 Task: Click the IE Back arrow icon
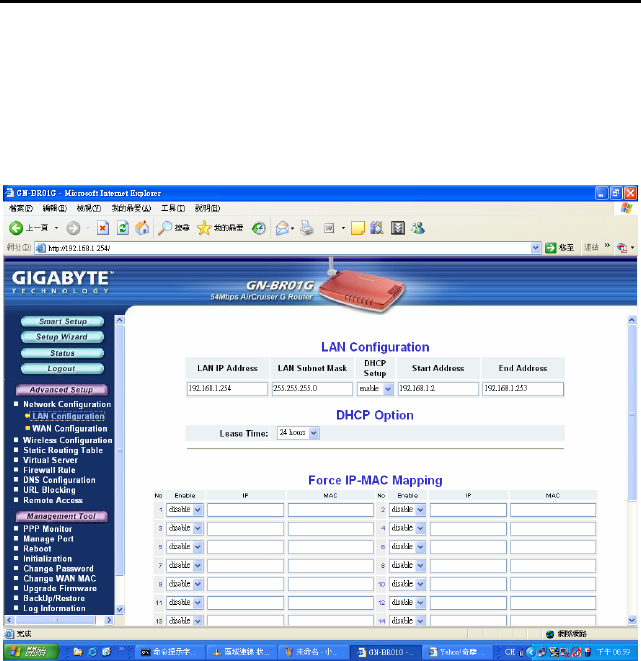[16, 228]
